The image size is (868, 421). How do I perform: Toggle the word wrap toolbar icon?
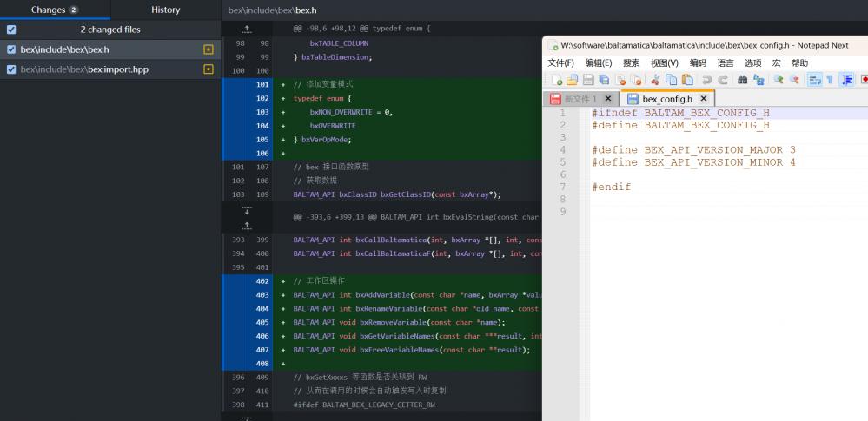coord(815,79)
